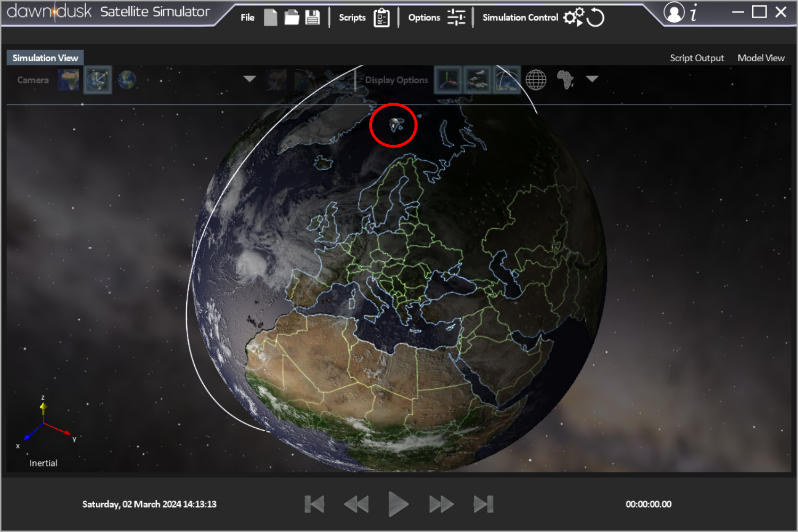Toggle country borders Africa icon
The image size is (798, 532).
565,80
